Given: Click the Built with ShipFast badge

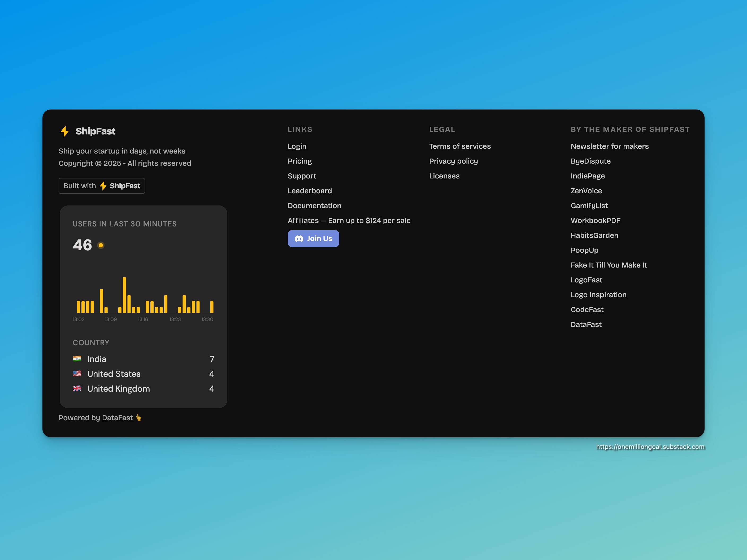Looking at the screenshot, I should [x=102, y=186].
